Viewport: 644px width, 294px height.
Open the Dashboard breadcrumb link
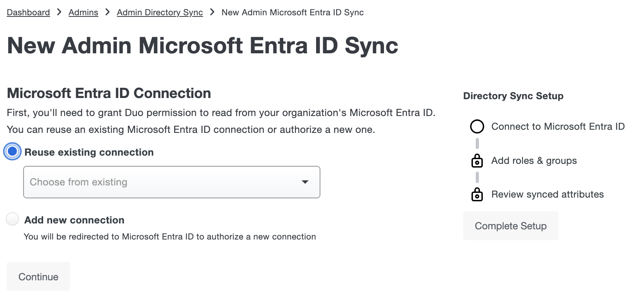[28, 13]
